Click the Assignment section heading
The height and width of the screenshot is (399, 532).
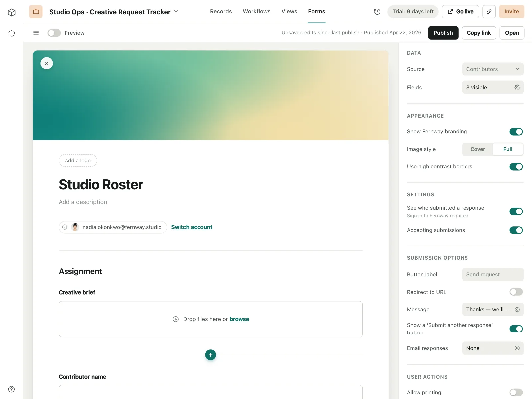(x=80, y=272)
